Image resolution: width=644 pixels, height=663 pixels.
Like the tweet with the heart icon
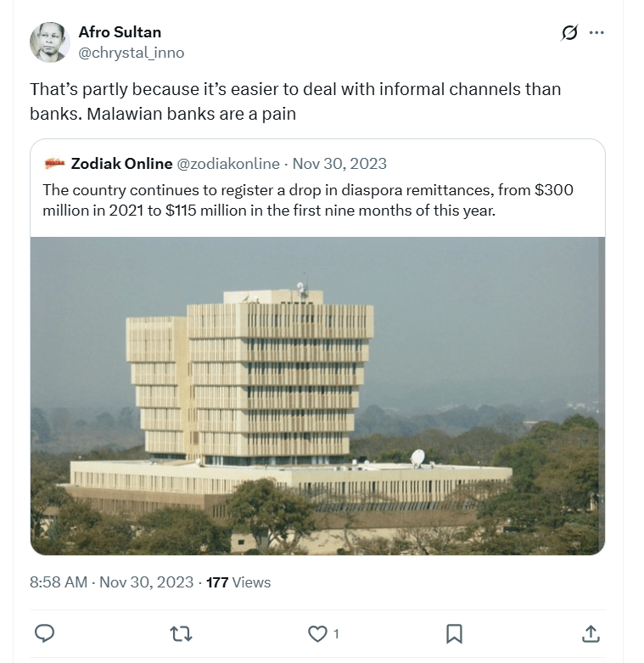pyautogui.click(x=317, y=633)
